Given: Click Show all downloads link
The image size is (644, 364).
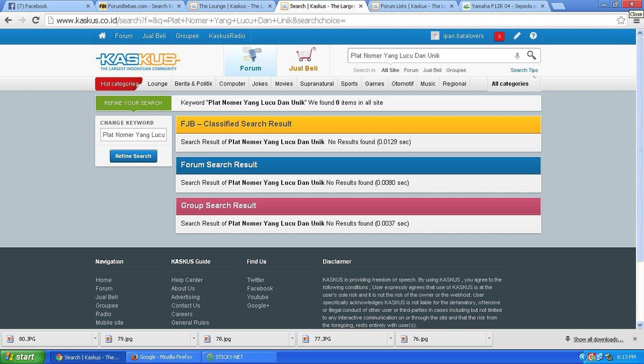Looking at the screenshot, I should [x=598, y=339].
